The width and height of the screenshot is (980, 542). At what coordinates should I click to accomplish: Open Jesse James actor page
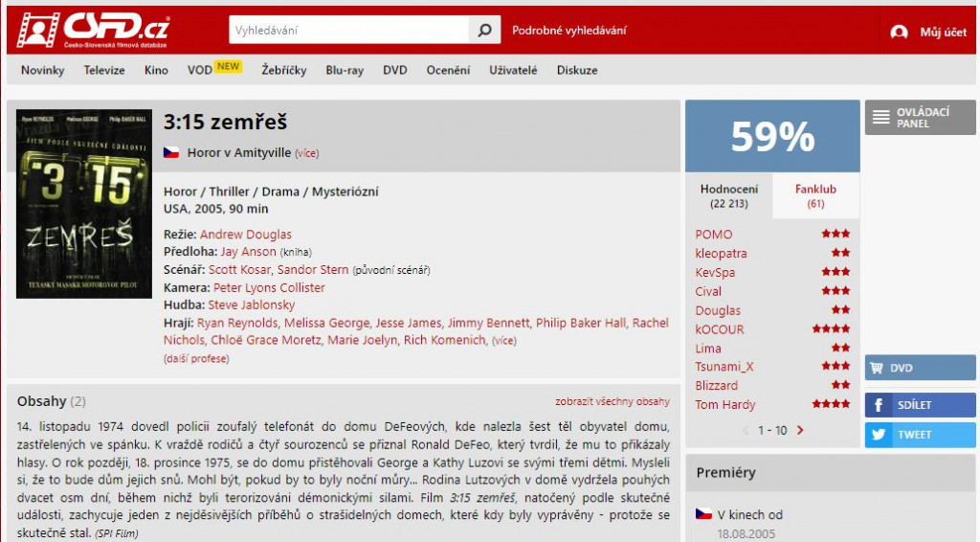click(x=409, y=324)
